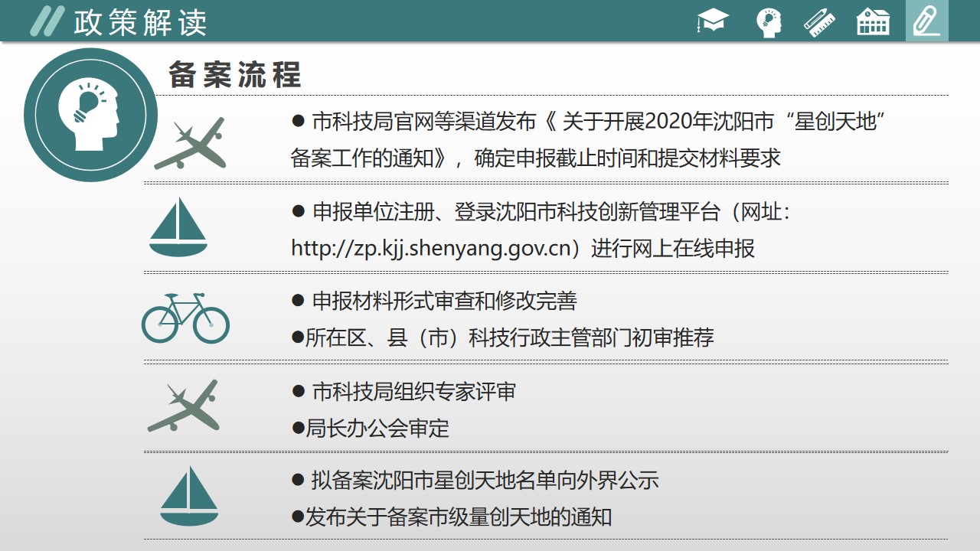Click the 申报材料形式审查和修改完善 bullet
Screen dimensions: 980x551
(x=444, y=302)
